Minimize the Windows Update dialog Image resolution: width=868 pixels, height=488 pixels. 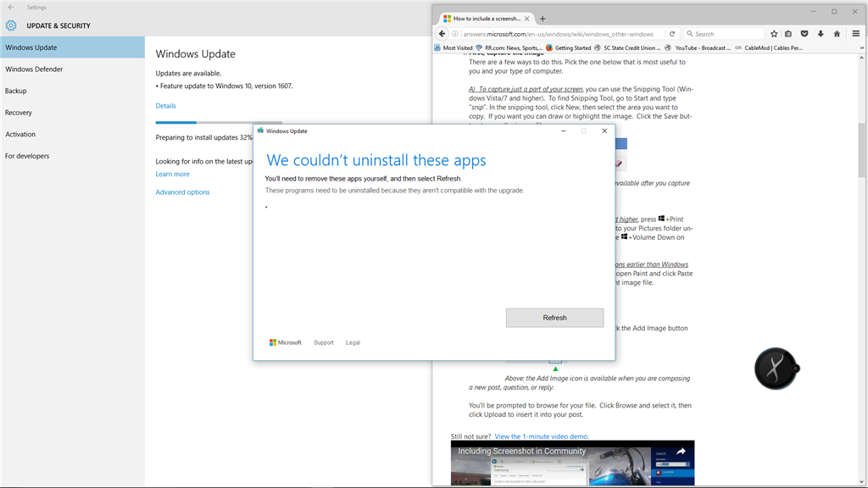pos(564,131)
